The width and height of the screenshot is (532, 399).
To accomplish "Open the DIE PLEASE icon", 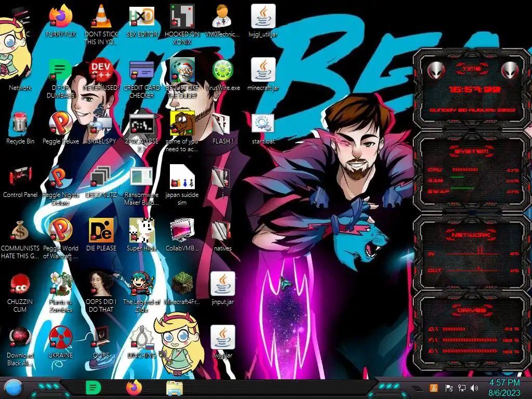I will point(101,230).
